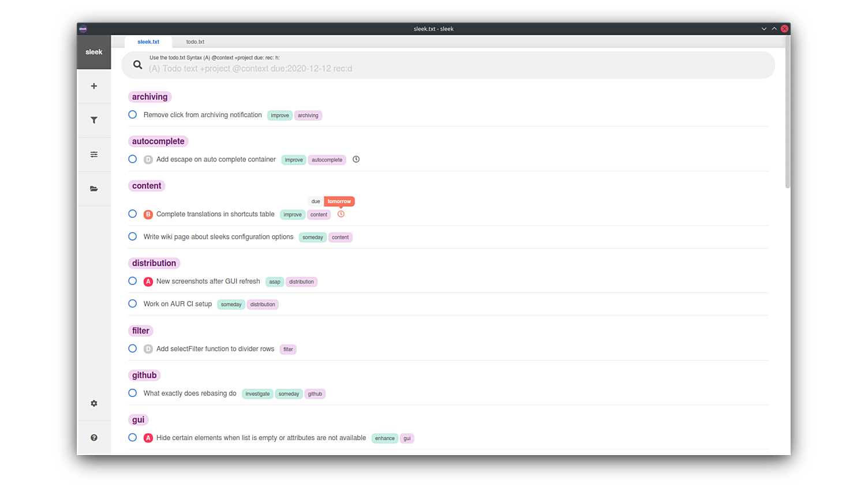
Task: Tick the What exactly does rebasing do circle
Action: (x=133, y=393)
